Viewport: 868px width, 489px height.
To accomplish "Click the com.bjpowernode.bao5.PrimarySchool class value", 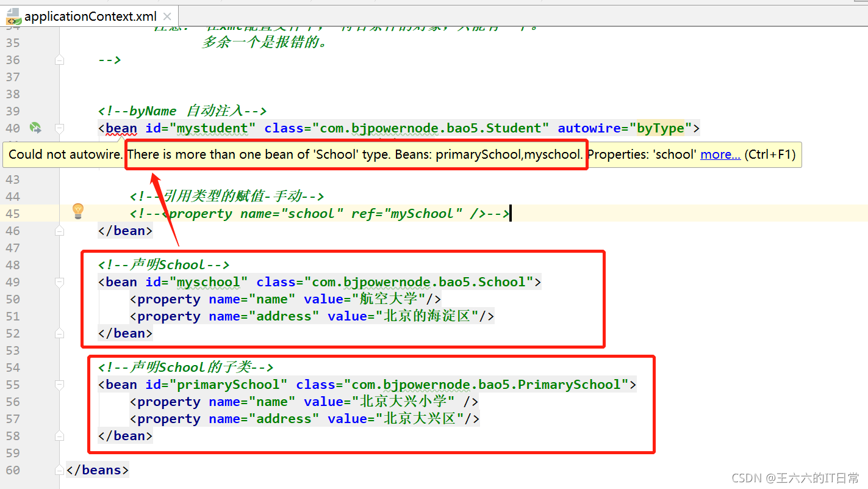I will 487,385.
